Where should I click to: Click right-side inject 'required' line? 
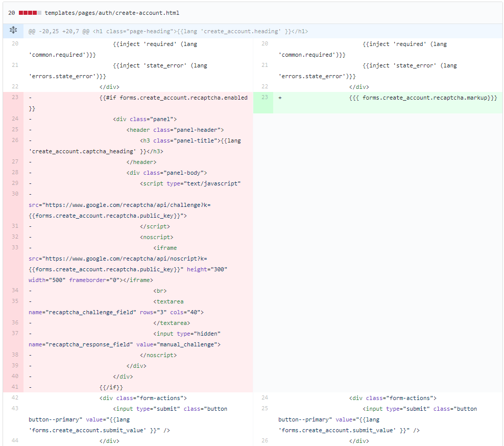pyautogui.click(x=404, y=44)
